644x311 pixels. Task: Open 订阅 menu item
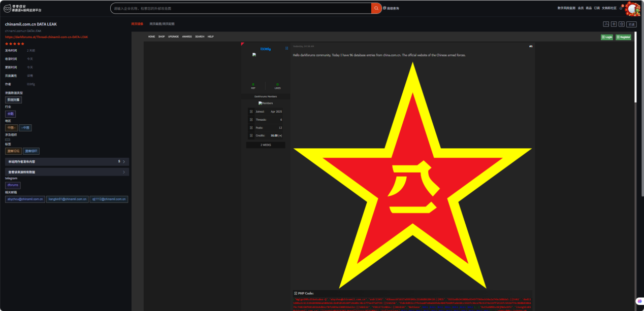pyautogui.click(x=597, y=8)
